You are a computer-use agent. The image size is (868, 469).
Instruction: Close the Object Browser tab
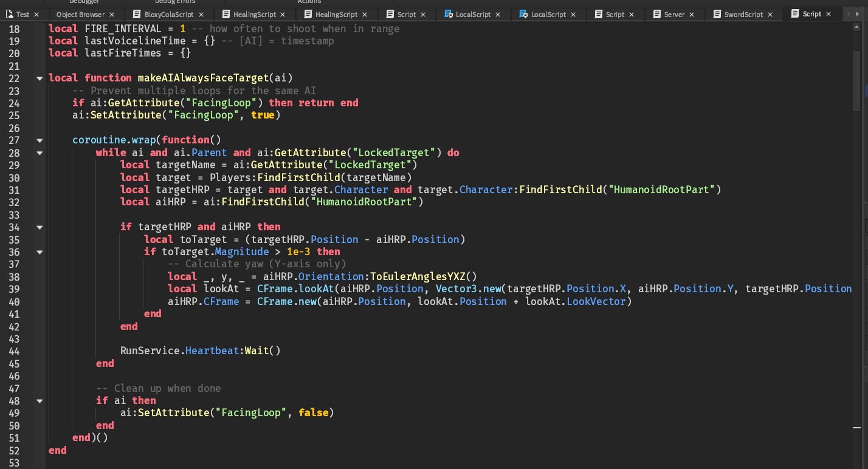click(112, 15)
